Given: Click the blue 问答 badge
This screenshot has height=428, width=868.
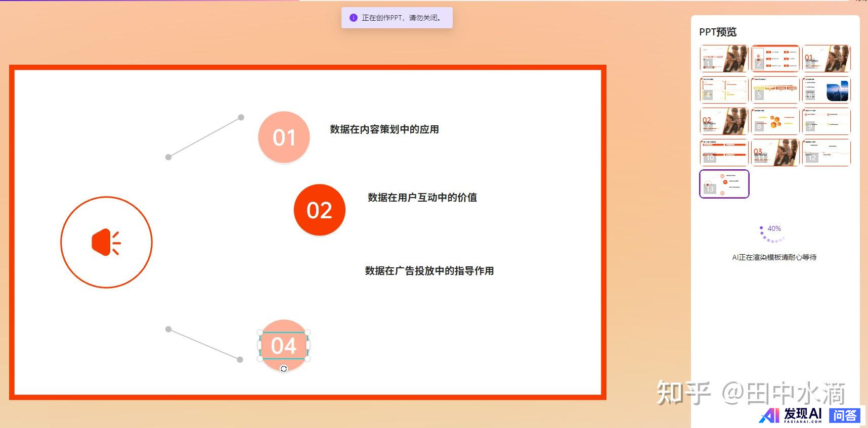Looking at the screenshot, I should (844, 415).
